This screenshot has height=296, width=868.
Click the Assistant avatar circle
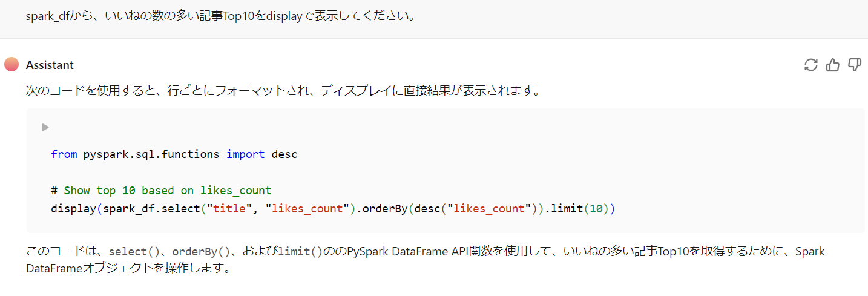[12, 64]
